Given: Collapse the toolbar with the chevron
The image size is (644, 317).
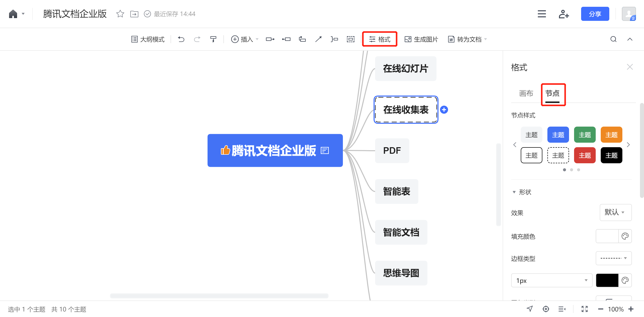Looking at the screenshot, I should [630, 39].
